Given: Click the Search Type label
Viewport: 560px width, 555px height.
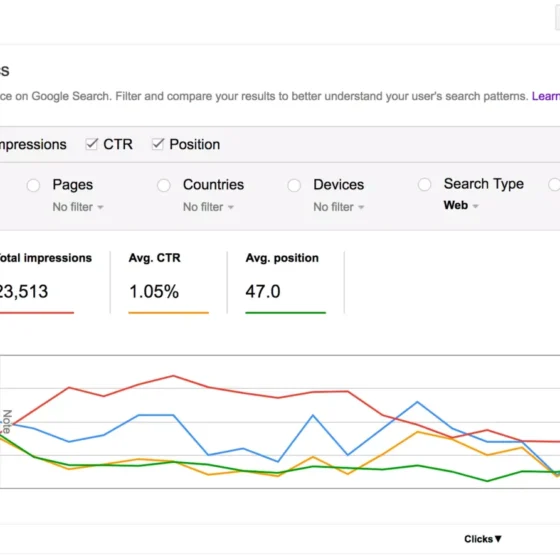Looking at the screenshot, I should 484,184.
